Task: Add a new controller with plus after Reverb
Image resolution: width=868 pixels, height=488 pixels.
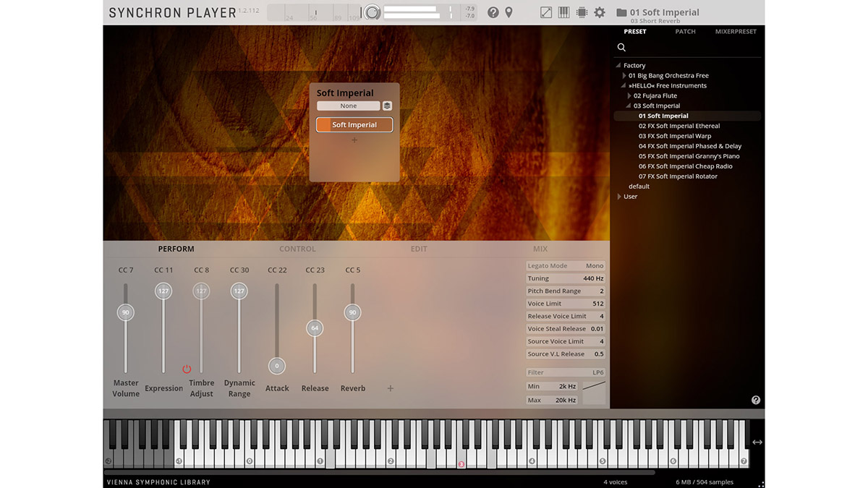Action: [391, 388]
